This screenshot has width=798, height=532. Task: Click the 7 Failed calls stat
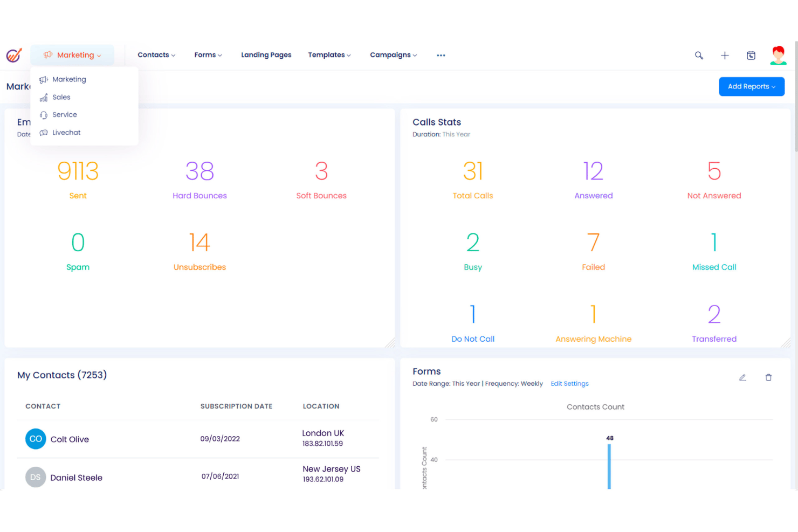593,251
